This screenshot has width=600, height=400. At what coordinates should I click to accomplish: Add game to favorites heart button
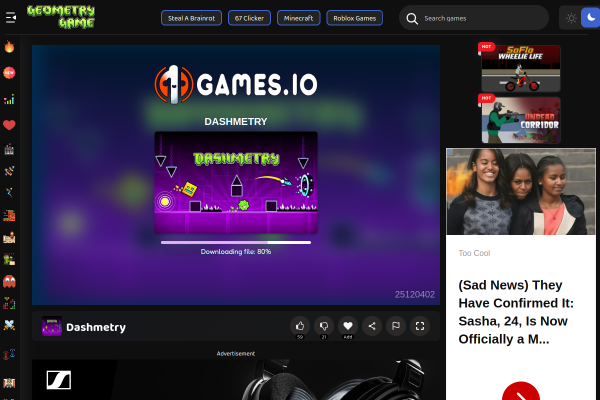pyautogui.click(x=348, y=326)
